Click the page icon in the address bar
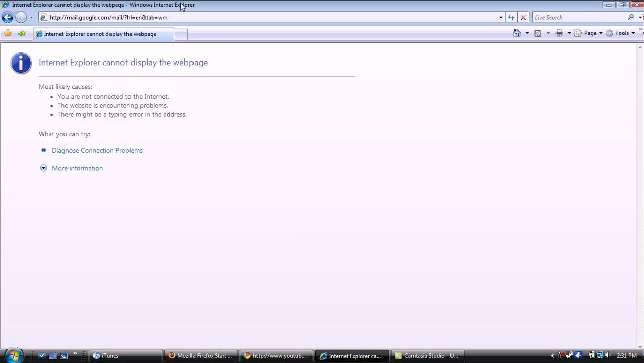Viewport: 644px width, 363px height. tap(43, 17)
